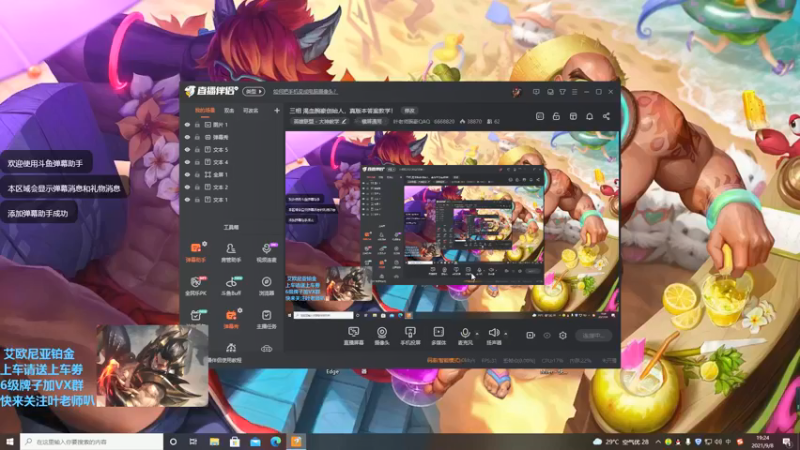Click the Windows search box on taskbar
This screenshot has height=450, width=800.
(92, 441)
